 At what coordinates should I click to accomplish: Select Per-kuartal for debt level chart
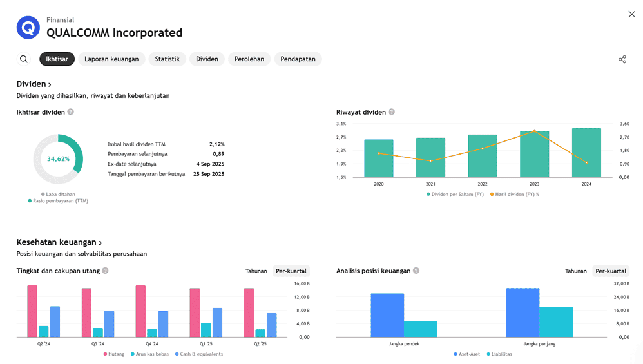point(291,271)
